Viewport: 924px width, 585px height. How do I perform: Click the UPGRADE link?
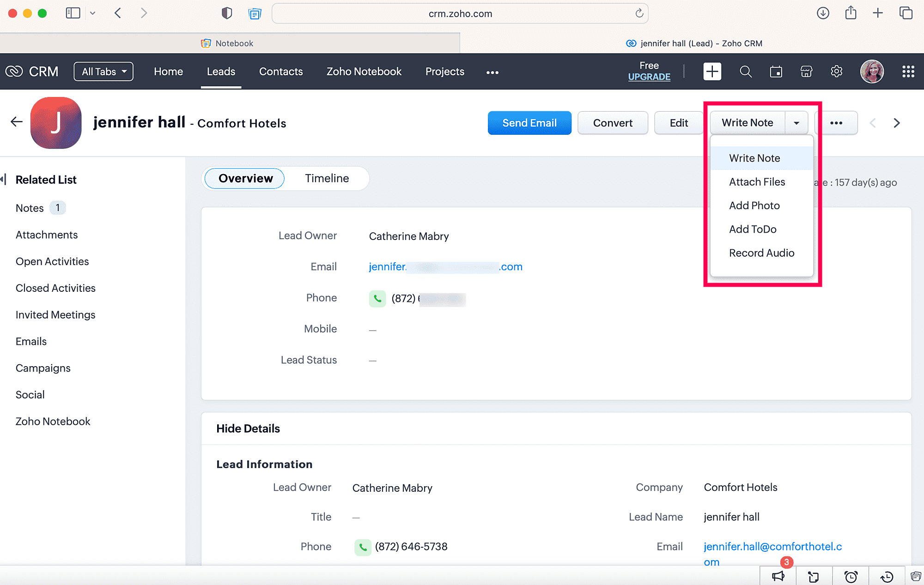pos(649,77)
